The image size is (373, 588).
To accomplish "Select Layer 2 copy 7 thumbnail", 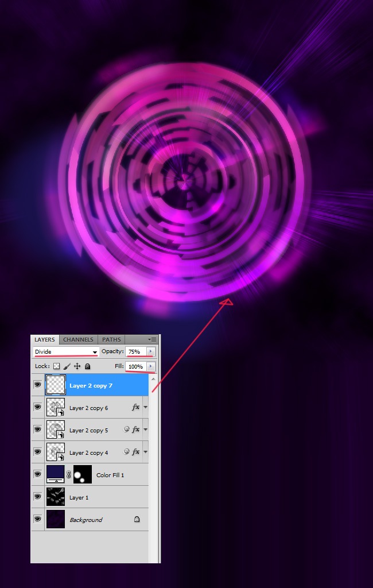I will tap(56, 385).
